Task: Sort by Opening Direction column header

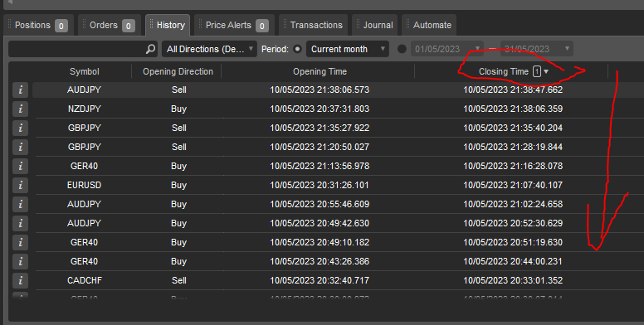Action: pos(178,71)
